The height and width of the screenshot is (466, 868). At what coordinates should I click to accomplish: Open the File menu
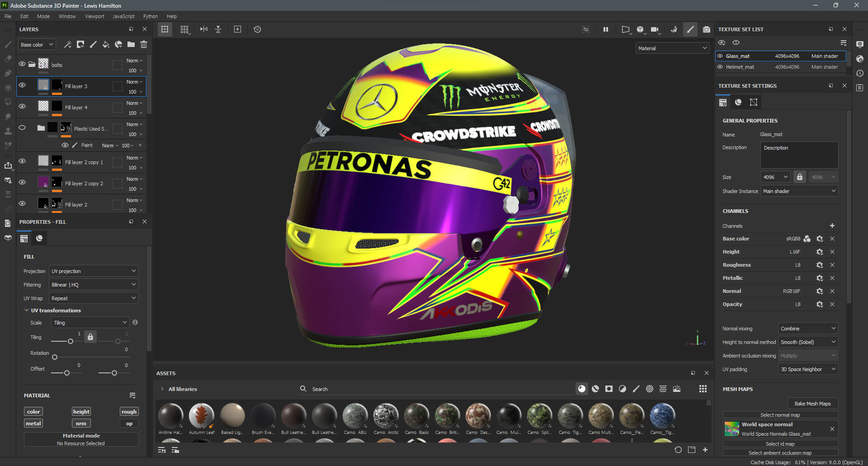[8, 16]
